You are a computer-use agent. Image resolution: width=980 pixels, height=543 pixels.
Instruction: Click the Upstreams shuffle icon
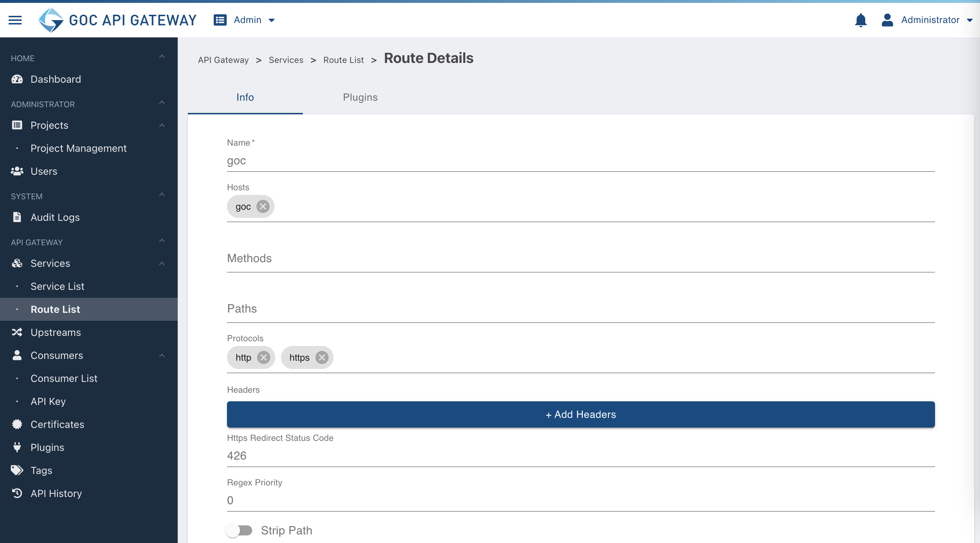[17, 332]
